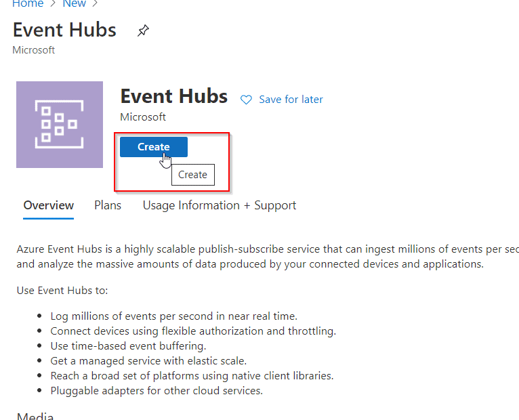Image resolution: width=519 pixels, height=420 pixels.
Task: Switch to the Overview tab
Action: [x=48, y=205]
